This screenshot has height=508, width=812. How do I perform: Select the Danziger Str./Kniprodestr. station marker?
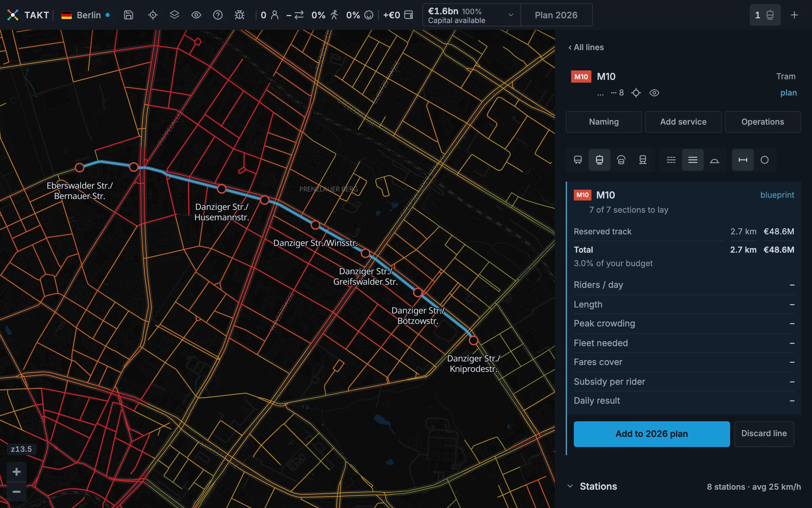tap(473, 340)
